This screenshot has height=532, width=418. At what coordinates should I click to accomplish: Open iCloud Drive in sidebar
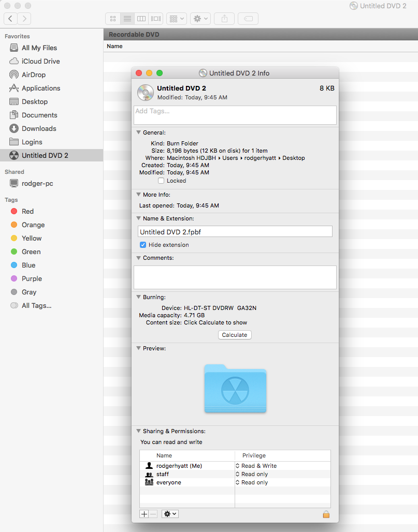coord(52,62)
